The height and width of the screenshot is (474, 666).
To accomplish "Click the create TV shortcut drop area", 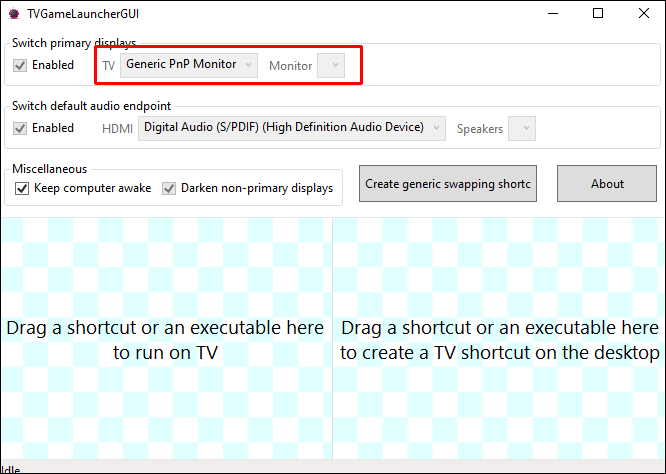I will pos(499,339).
